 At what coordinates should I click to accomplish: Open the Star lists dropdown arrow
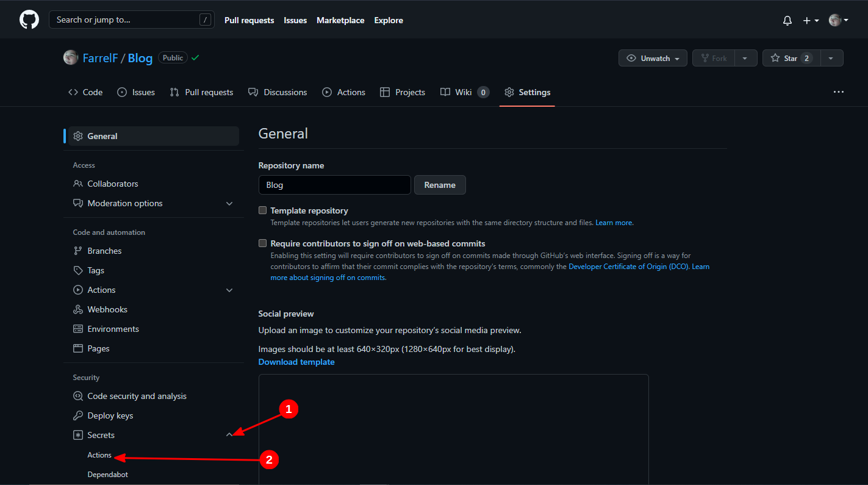click(x=832, y=58)
